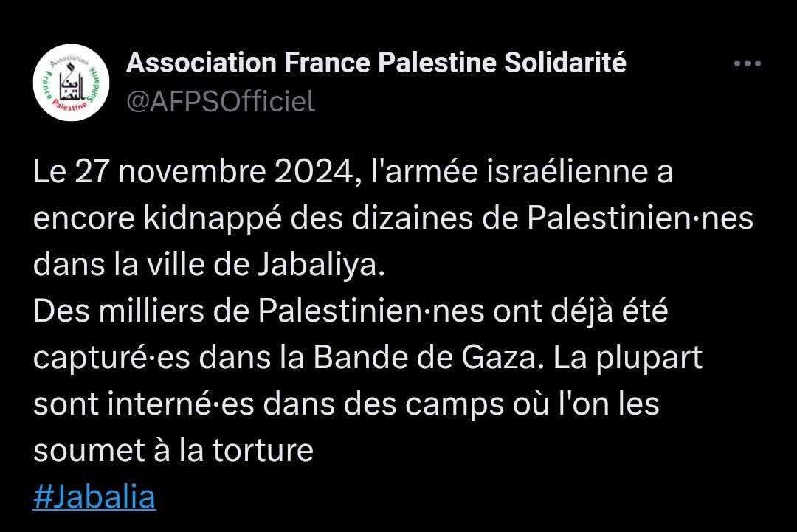Open the three-dot more options menu
Screen dimensions: 797x532
pos(747,63)
